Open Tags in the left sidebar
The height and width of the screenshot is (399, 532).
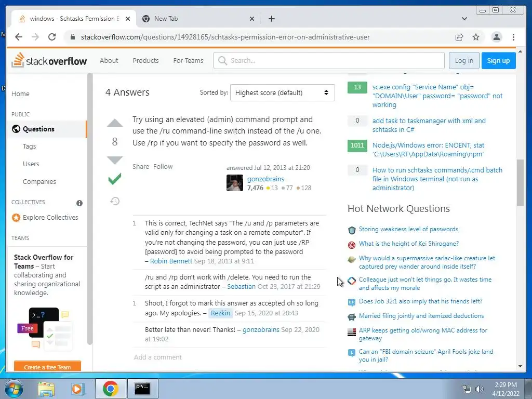coord(29,146)
